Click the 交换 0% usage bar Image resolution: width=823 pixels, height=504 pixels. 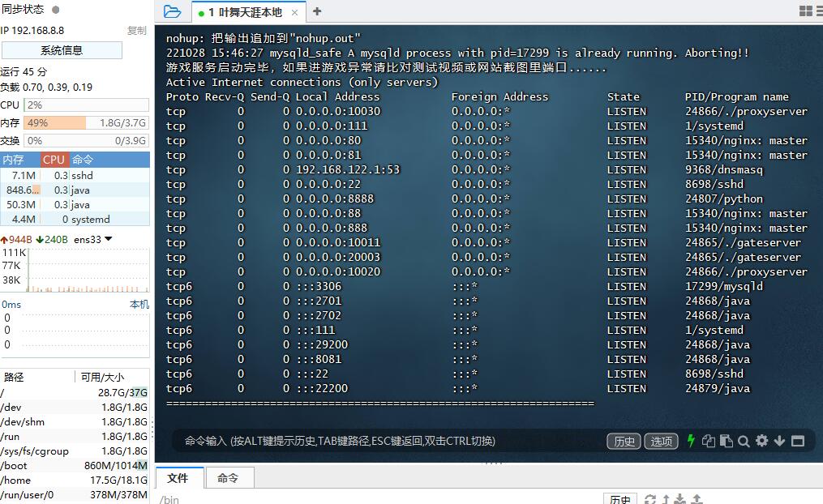pyautogui.click(x=87, y=140)
